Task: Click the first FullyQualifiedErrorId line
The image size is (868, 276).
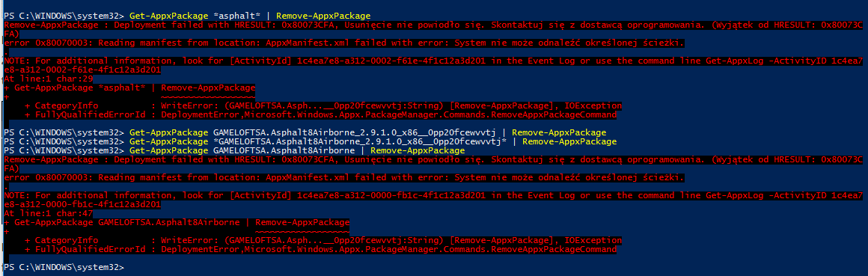Action: coord(320,115)
